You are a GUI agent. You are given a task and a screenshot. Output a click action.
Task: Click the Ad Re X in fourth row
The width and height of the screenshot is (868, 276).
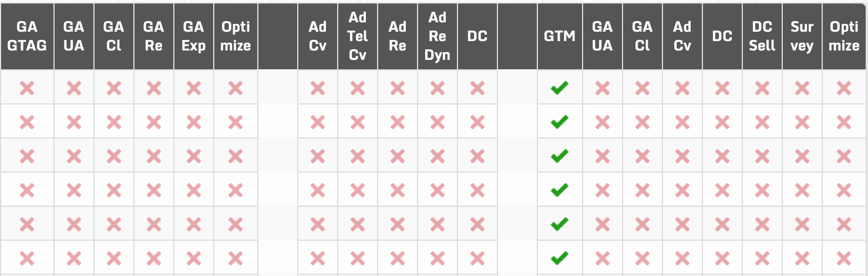pos(398,190)
